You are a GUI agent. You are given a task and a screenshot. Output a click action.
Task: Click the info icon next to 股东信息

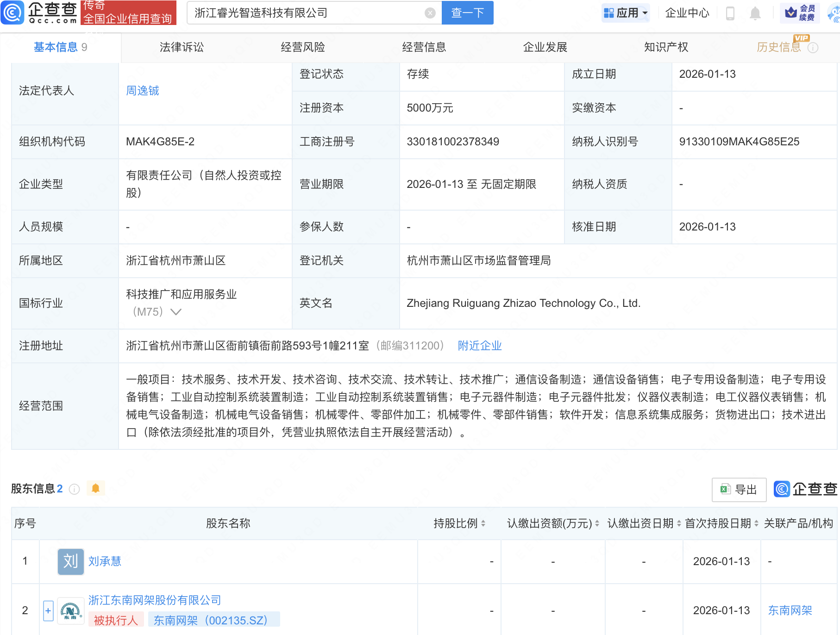[74, 489]
